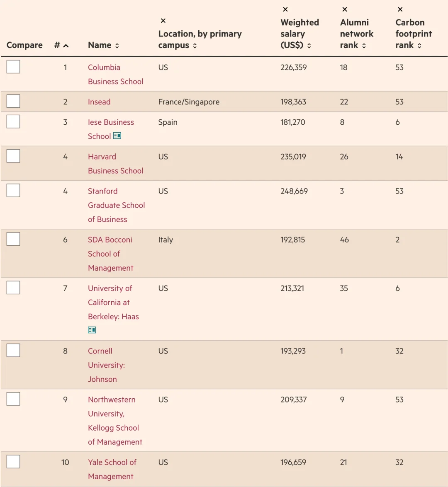Check the compare box for Insead

13,101
